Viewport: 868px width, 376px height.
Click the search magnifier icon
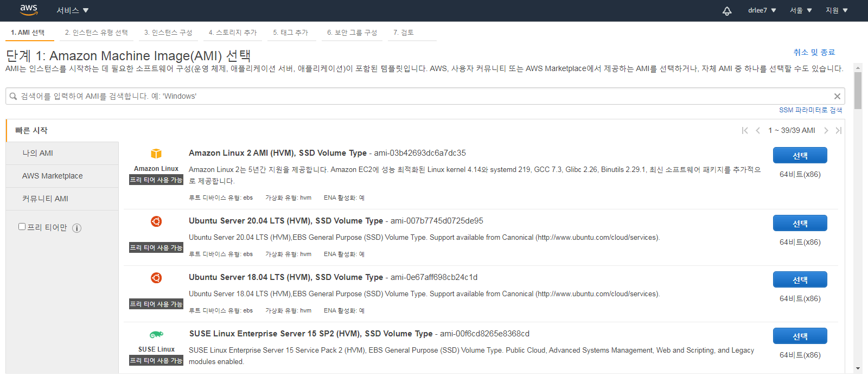(14, 96)
